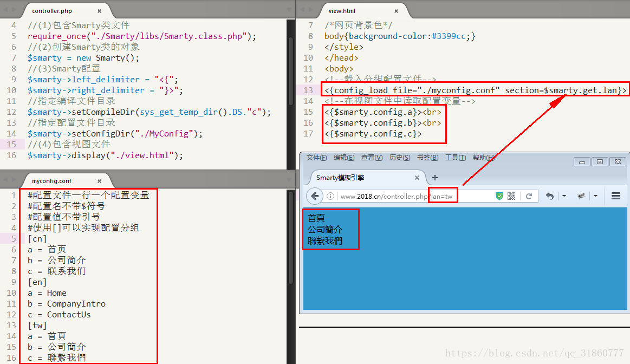Open the browser hamburger menu
This screenshot has height=364, width=630.
(615, 196)
